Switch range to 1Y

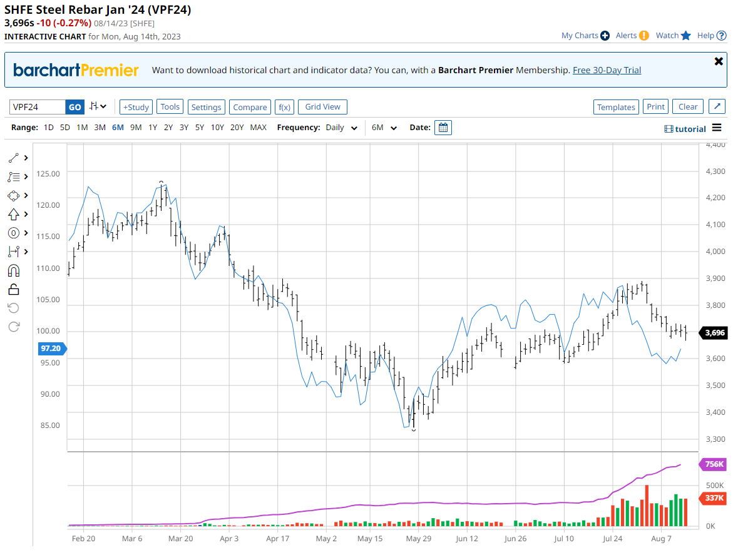pos(153,128)
